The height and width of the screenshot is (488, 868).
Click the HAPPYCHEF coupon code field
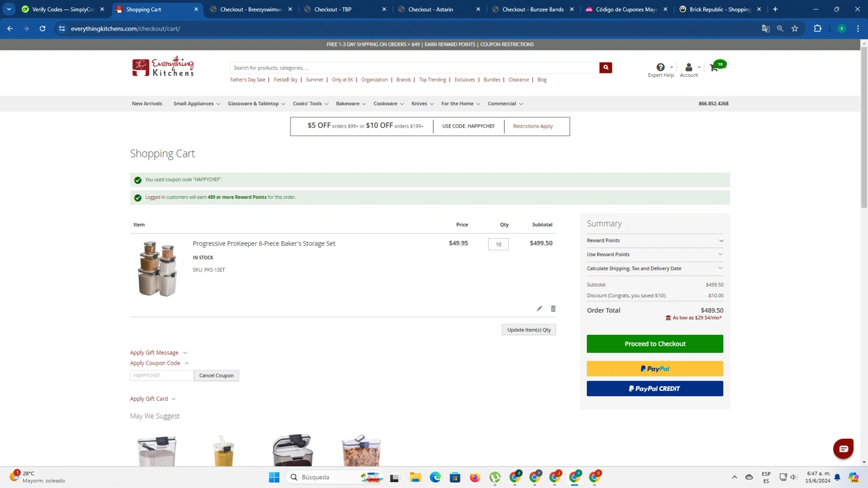162,375
